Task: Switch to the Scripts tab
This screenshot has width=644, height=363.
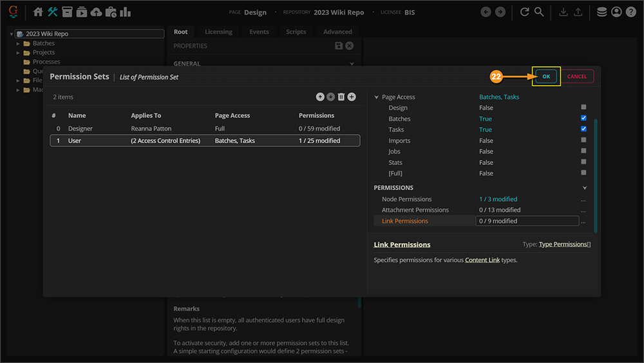Action: point(296,32)
